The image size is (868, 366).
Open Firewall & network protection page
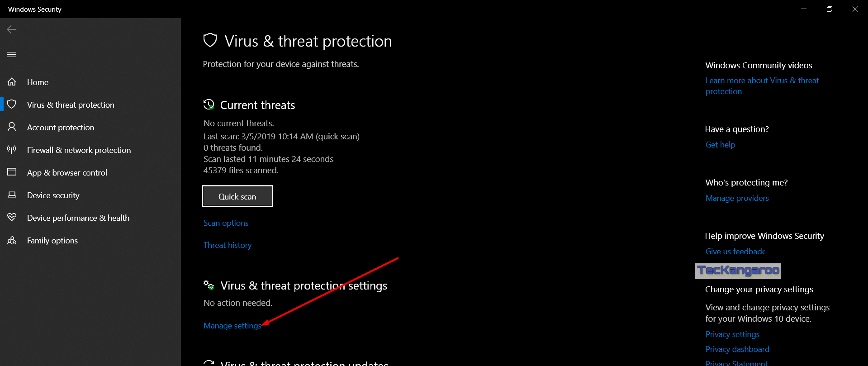click(x=79, y=150)
